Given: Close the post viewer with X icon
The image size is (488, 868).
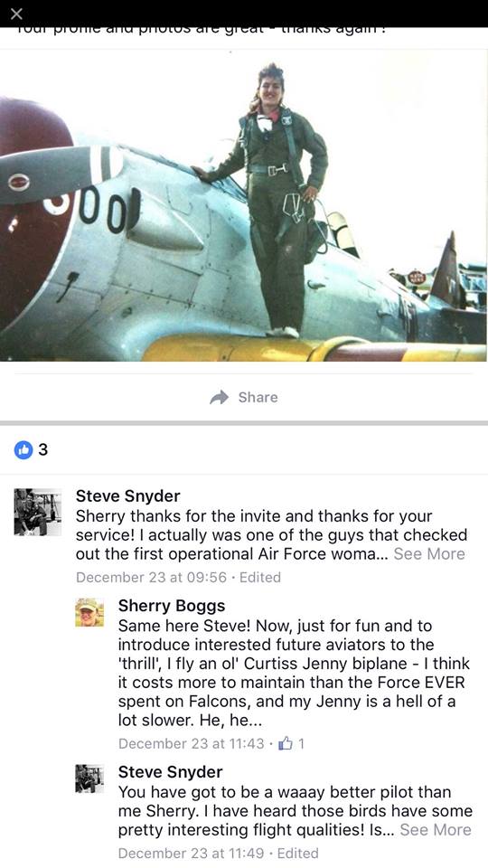Looking at the screenshot, I should pyautogui.click(x=16, y=14).
